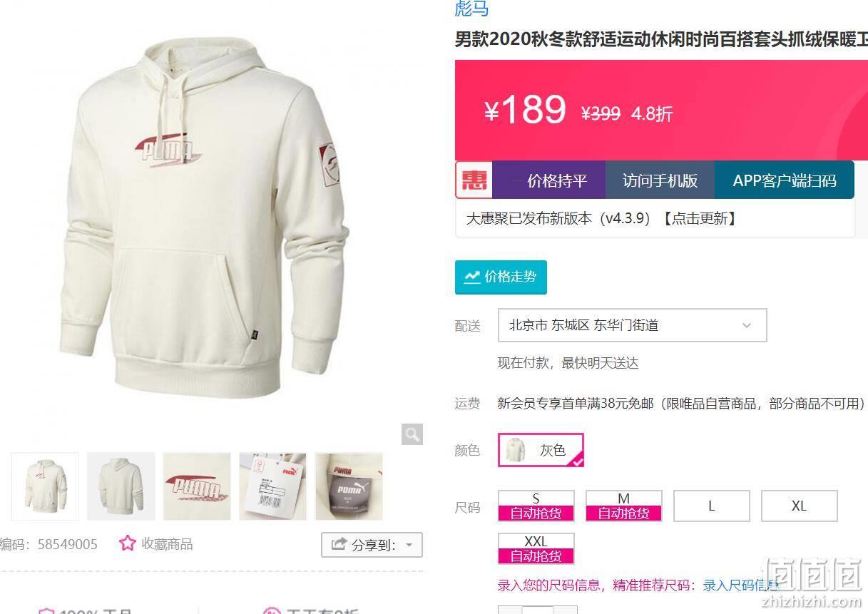Viewport: 868px width, 614px height.
Task: Click the price trend chart icon
Action: coord(472,277)
